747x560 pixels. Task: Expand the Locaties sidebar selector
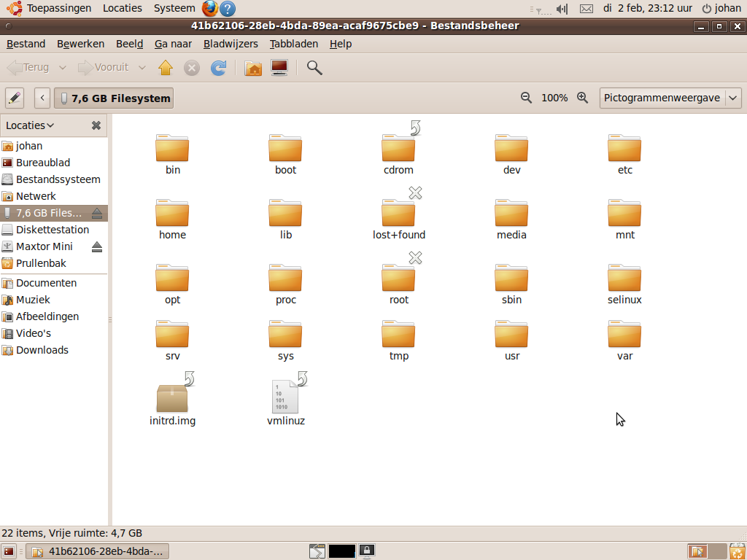[30, 125]
